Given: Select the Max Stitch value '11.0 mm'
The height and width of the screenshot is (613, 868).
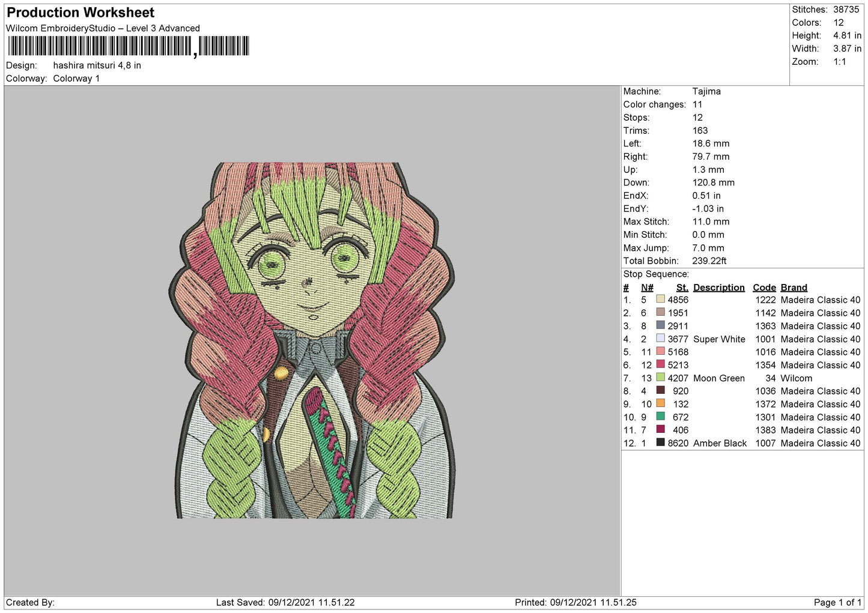Looking at the screenshot, I should pos(711,222).
